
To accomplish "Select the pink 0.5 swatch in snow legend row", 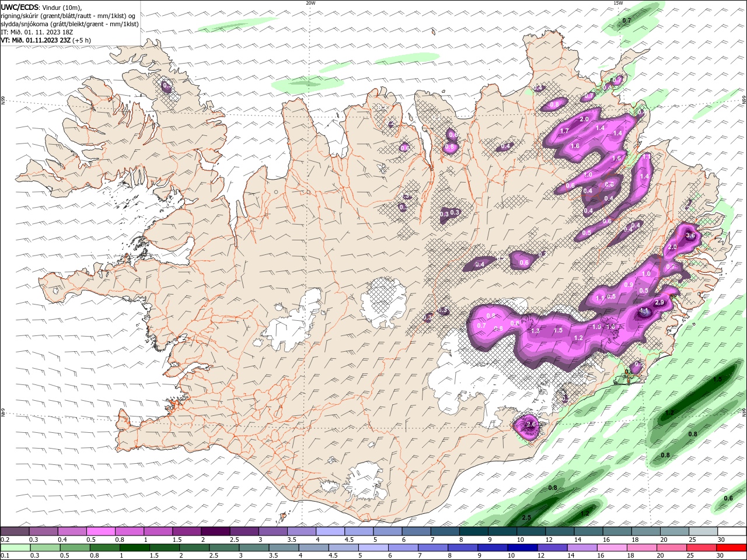I will click(x=100, y=531).
